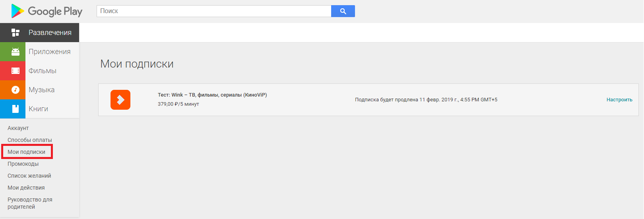Screen dimensions: 644x219
Task: Open Руководство для родителей
Action: tap(30, 203)
